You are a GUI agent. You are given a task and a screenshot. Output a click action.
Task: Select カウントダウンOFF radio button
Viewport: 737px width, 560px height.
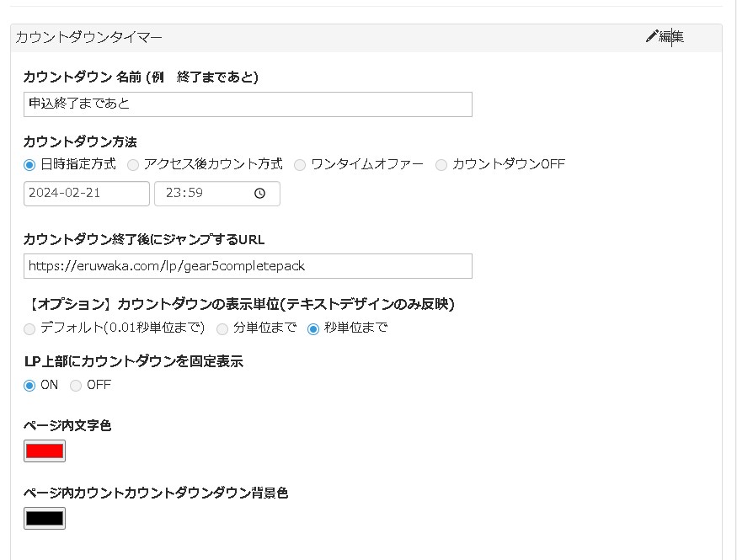coord(441,165)
